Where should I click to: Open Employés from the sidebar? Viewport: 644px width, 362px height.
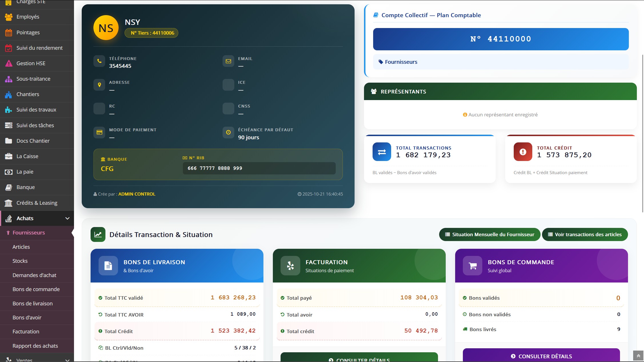37,17
